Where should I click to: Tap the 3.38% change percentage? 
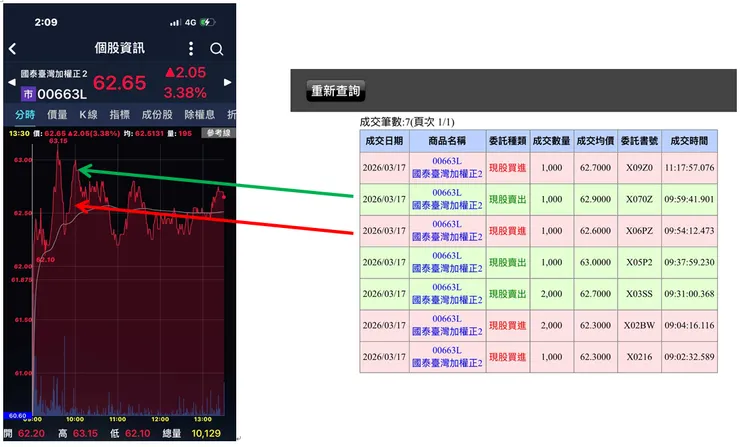coord(185,93)
